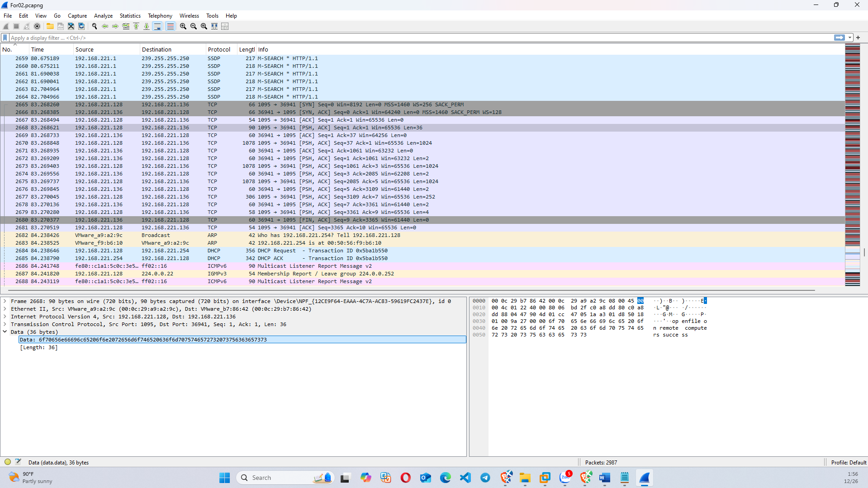Toggle auto scroll in live capture
The image size is (868, 488).
[x=157, y=26]
